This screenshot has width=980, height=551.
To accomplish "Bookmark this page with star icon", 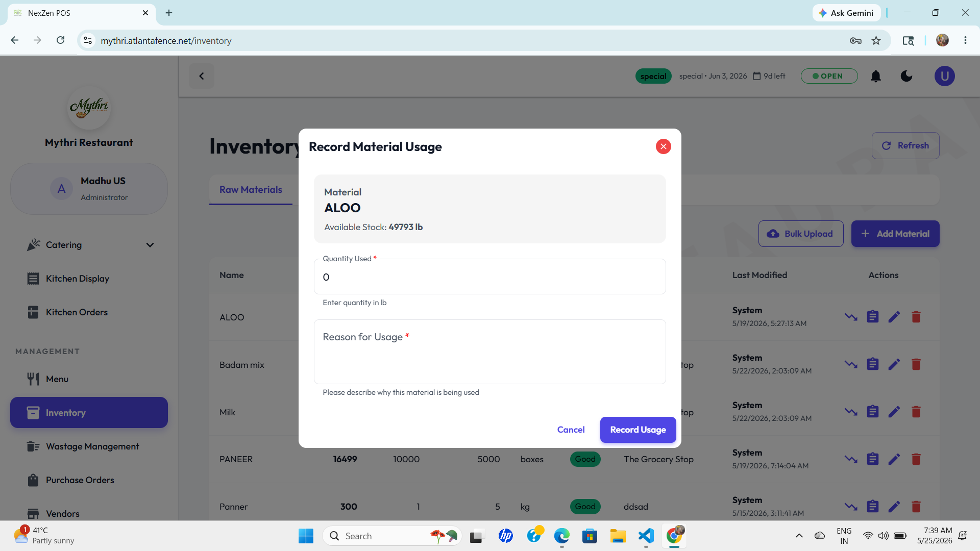I will [x=876, y=40].
